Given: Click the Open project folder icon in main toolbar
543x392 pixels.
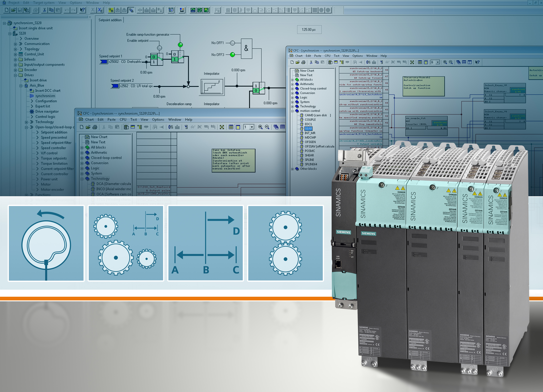Looking at the screenshot, I should click(13, 10).
